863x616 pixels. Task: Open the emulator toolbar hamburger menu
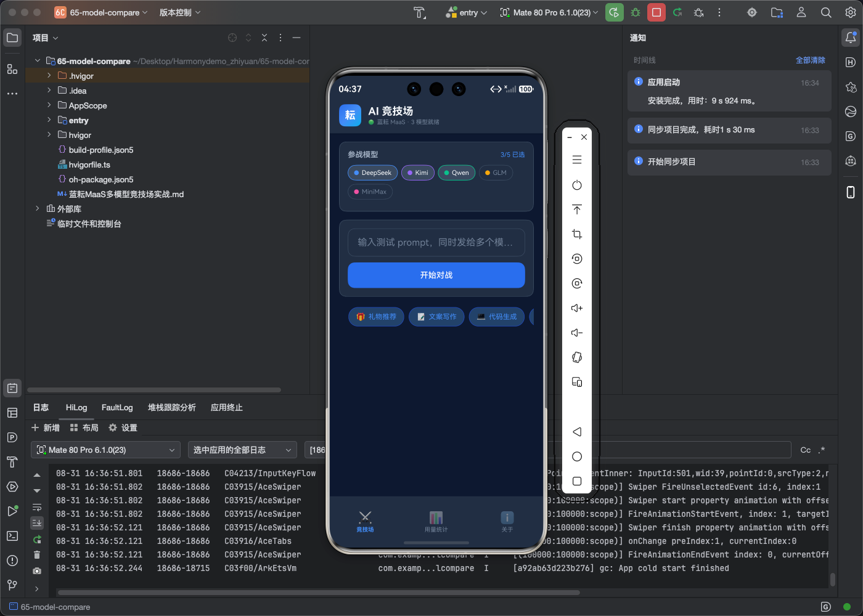577,160
